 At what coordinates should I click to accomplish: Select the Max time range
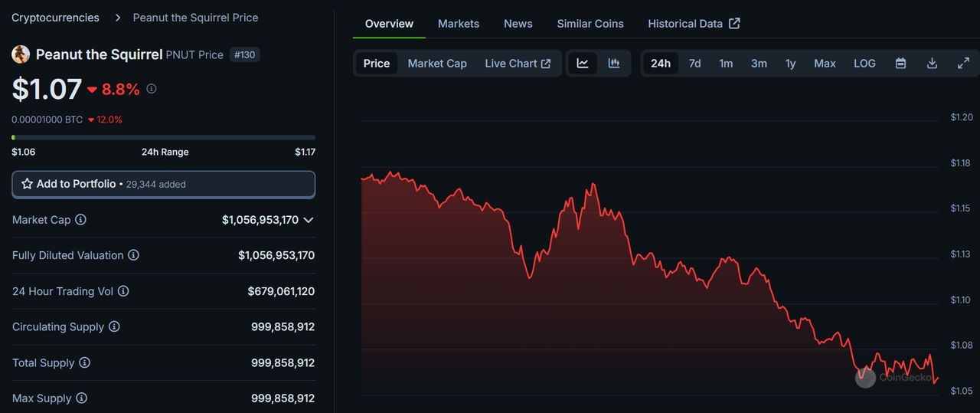coord(825,64)
